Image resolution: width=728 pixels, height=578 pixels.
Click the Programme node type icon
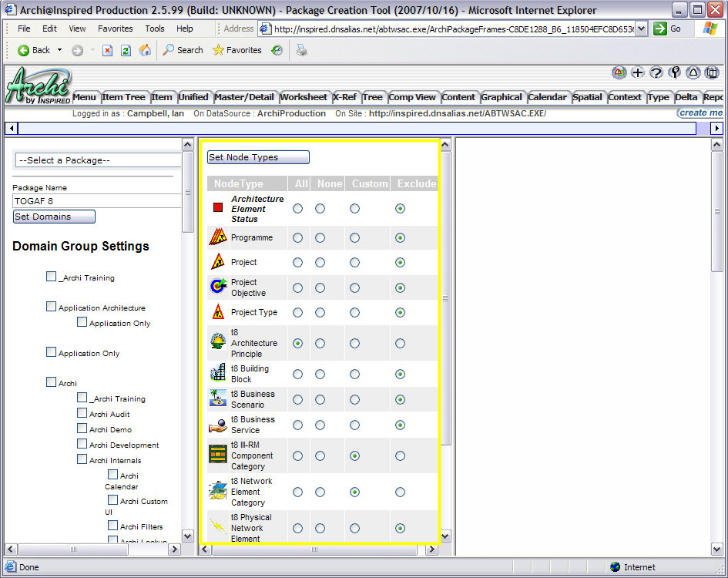217,237
